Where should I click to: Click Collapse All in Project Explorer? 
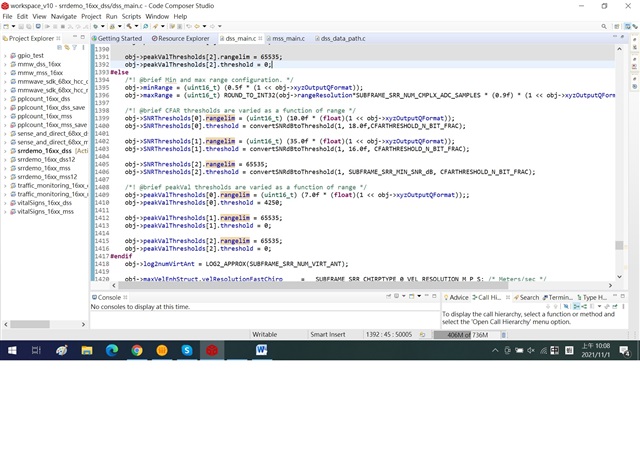[59, 47]
